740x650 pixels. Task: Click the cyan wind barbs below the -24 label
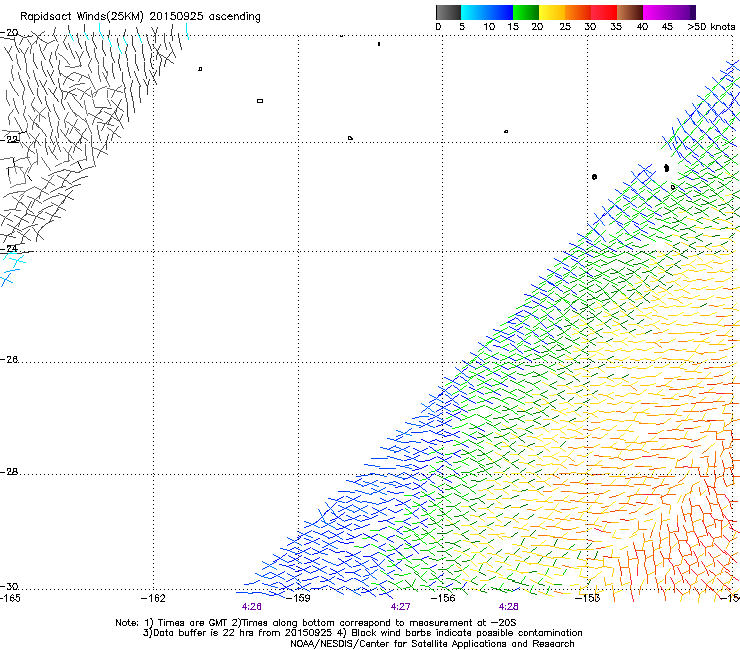[12, 270]
